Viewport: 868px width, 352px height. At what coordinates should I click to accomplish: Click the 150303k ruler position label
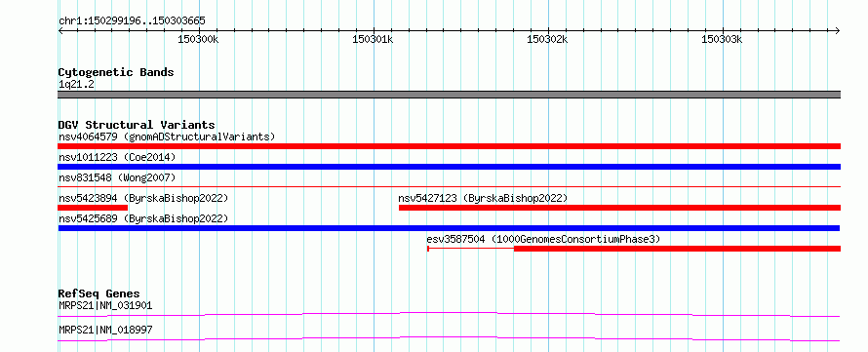tap(722, 39)
